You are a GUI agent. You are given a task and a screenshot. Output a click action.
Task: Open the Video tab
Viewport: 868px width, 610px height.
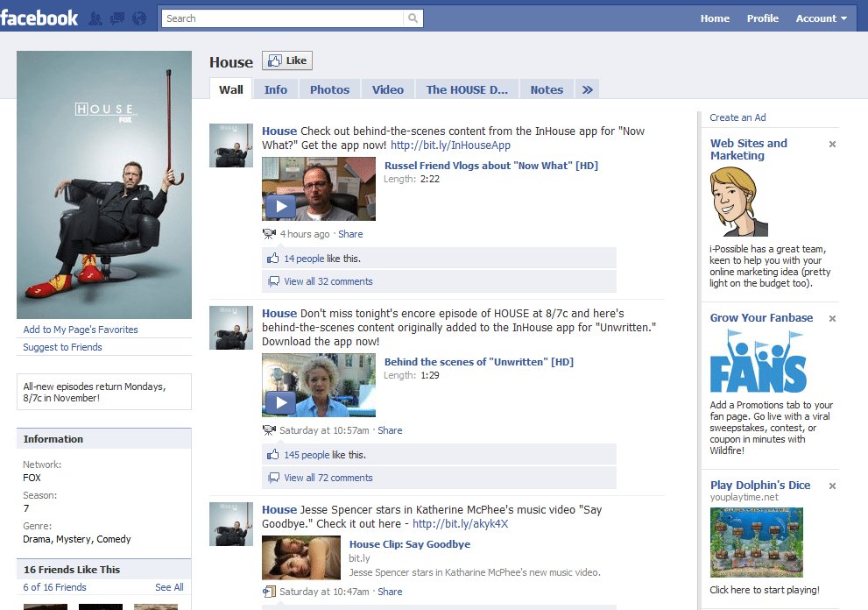[x=387, y=89]
